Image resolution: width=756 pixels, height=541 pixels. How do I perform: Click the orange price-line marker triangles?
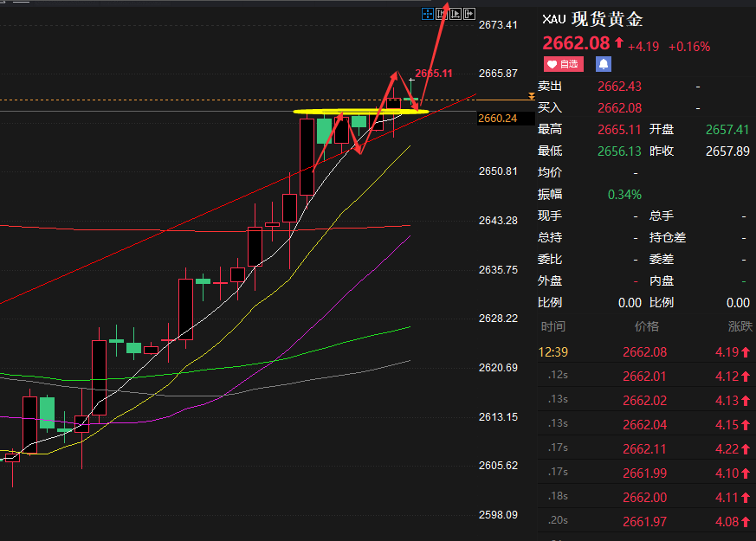(x=532, y=96)
